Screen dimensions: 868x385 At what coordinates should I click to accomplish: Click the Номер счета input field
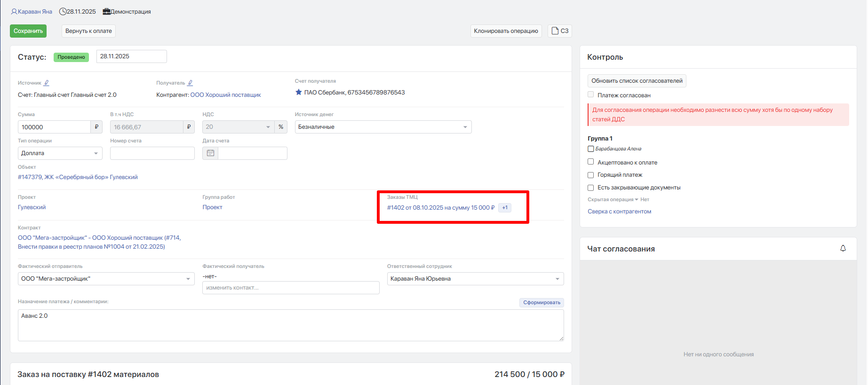tap(152, 153)
